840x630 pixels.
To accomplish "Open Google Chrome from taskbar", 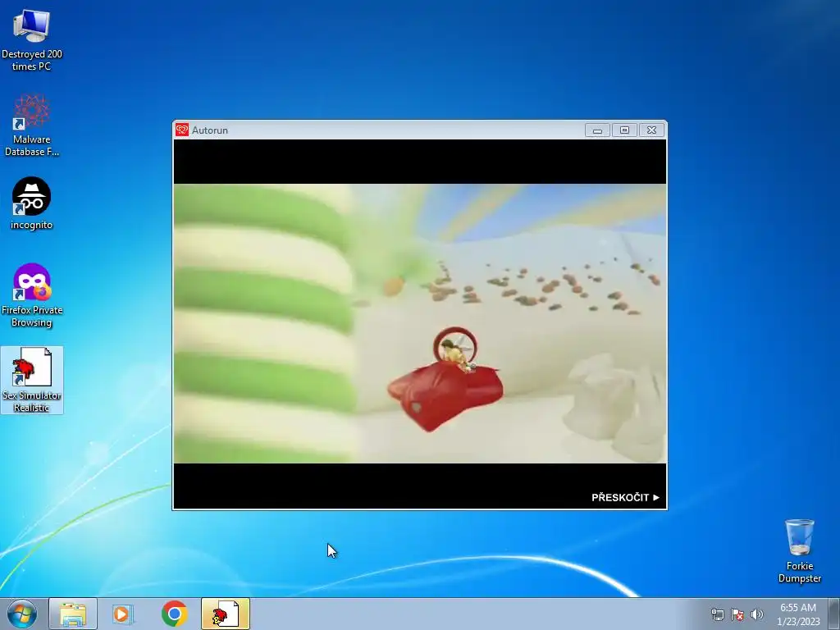I will click(174, 614).
